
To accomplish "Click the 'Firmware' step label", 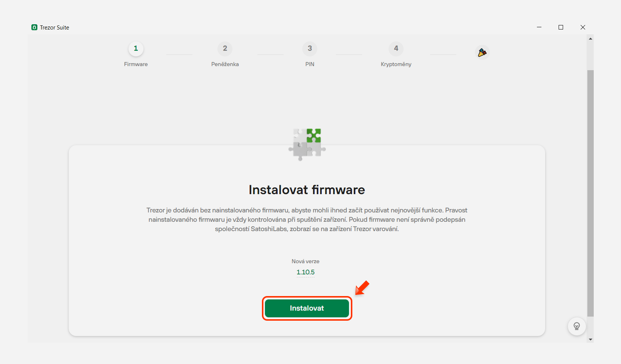I will 136,64.
